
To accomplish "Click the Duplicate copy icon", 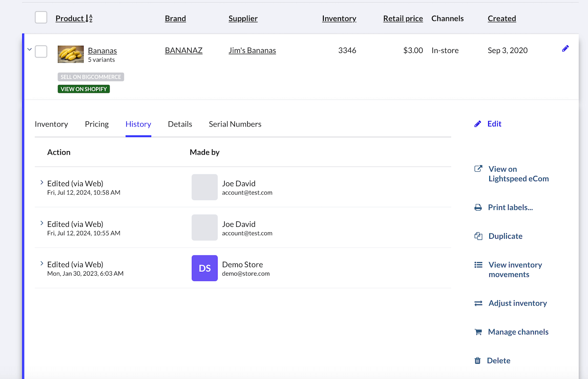I will 478,236.
